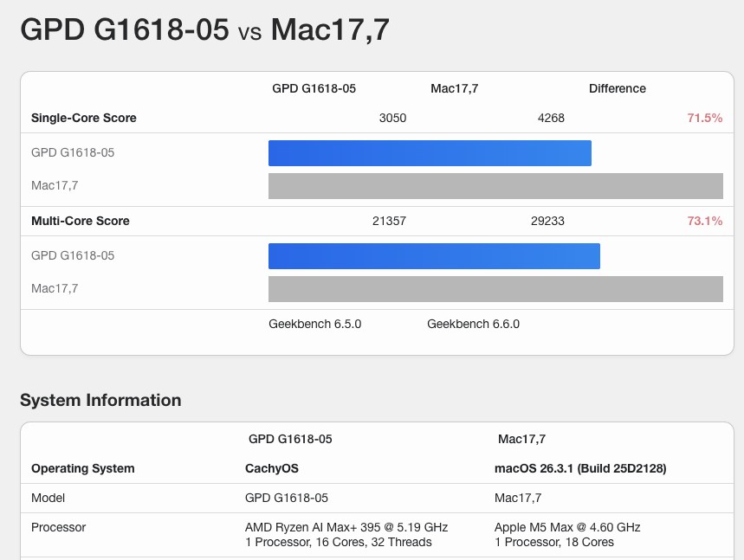The width and height of the screenshot is (744, 560).
Task: Click the System Information heading
Action: [100, 400]
